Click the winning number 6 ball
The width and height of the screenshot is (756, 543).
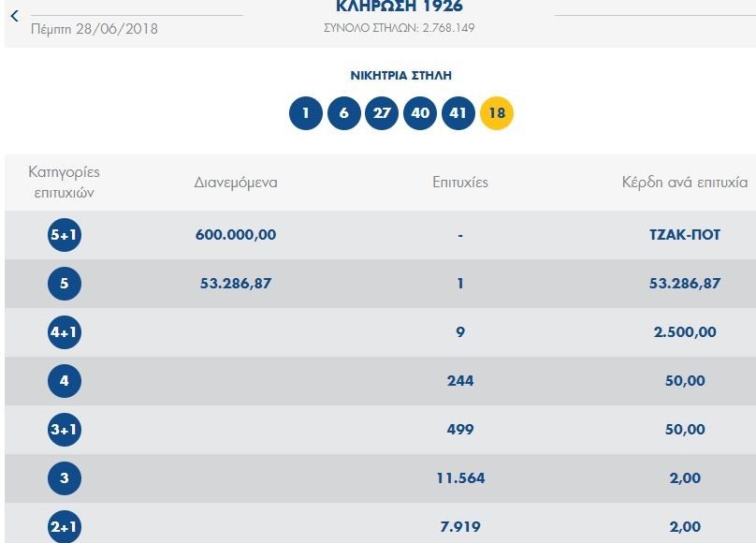344,114
